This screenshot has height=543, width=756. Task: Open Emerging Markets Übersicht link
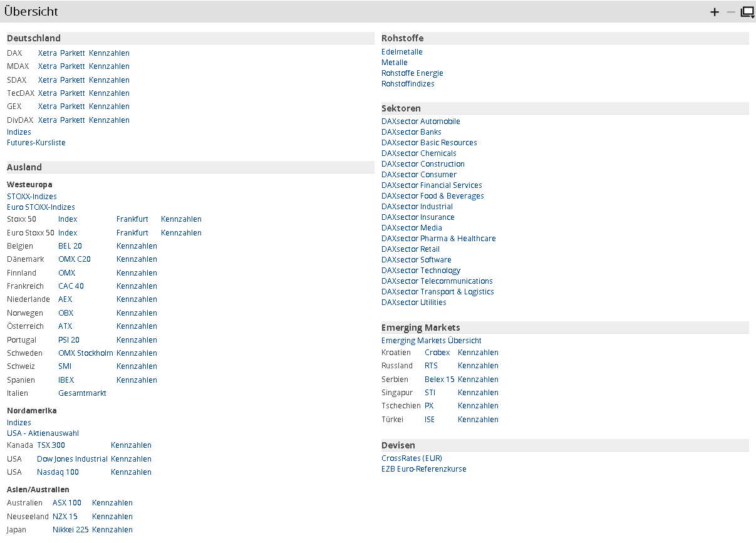tap(431, 341)
